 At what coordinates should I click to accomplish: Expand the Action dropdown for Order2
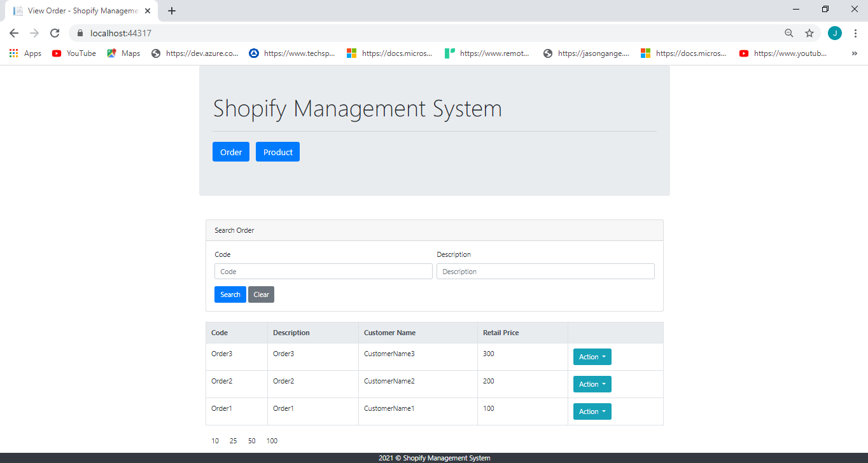tap(592, 384)
